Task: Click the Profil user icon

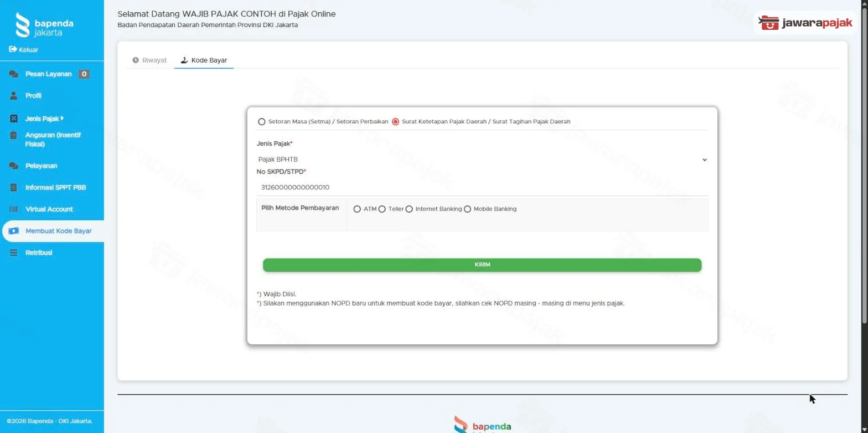Action: pyautogui.click(x=14, y=95)
